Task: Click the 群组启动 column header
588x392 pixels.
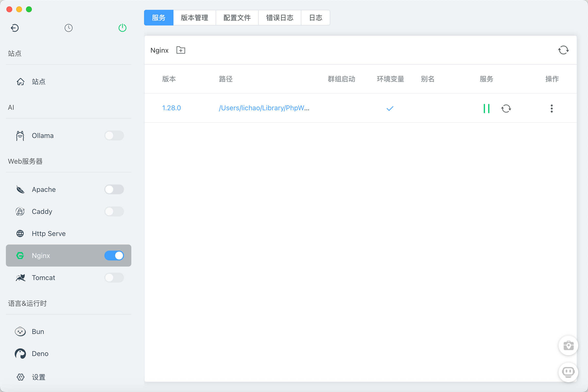Action: (x=342, y=79)
